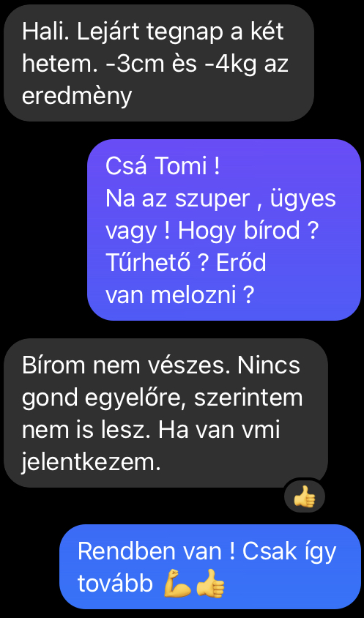Select the purple "Csá Tomi !" message bubble
Viewport: 364px width, 618px height.
pos(224,230)
